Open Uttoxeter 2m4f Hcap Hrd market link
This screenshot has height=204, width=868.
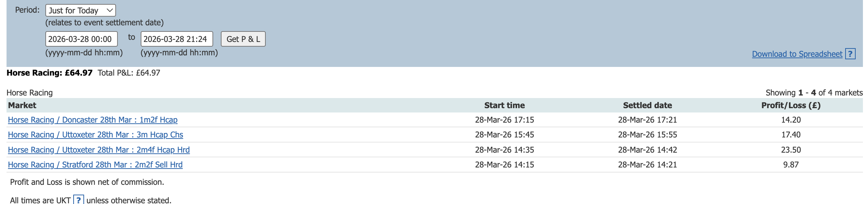point(99,150)
